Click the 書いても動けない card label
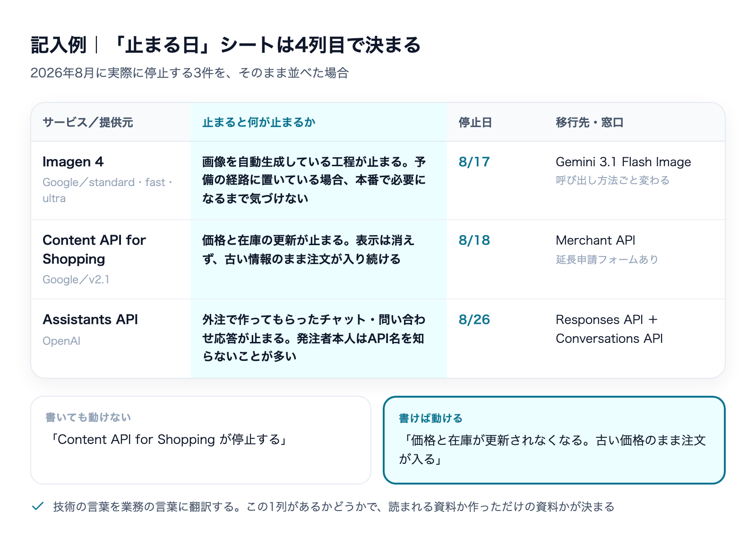Viewport: 756px width, 545px height. click(x=88, y=417)
